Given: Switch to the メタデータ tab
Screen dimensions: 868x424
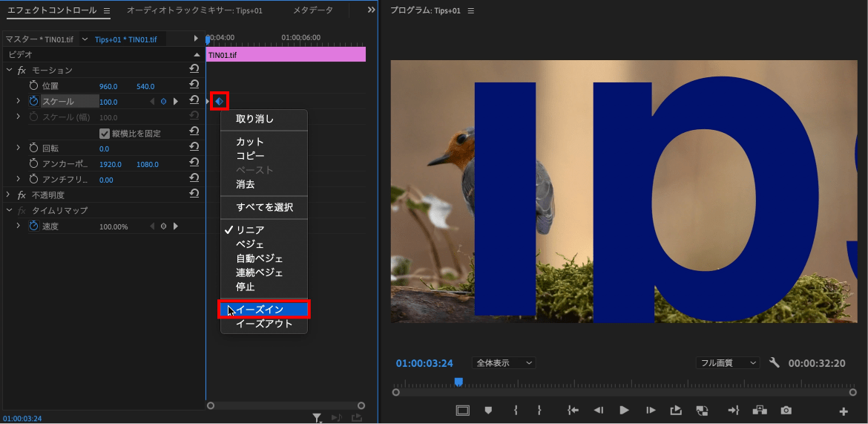Looking at the screenshot, I should point(313,10).
